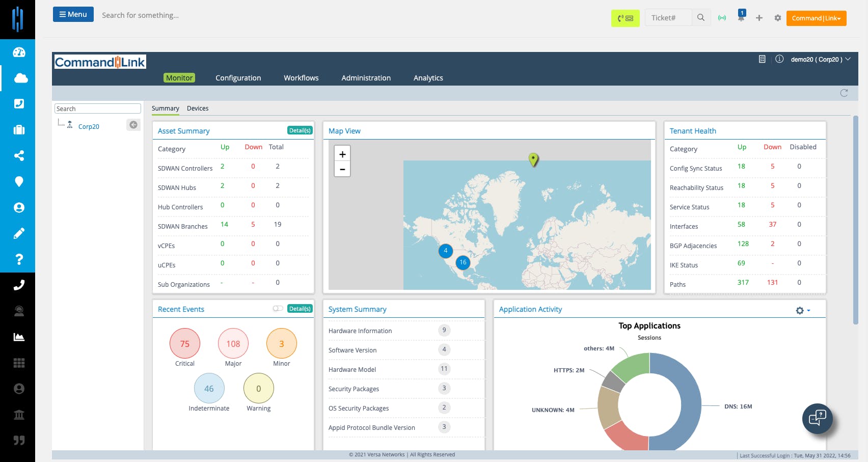Open the area chart icon in sidebar
This screenshot has width=868, height=462.
pyautogui.click(x=19, y=337)
